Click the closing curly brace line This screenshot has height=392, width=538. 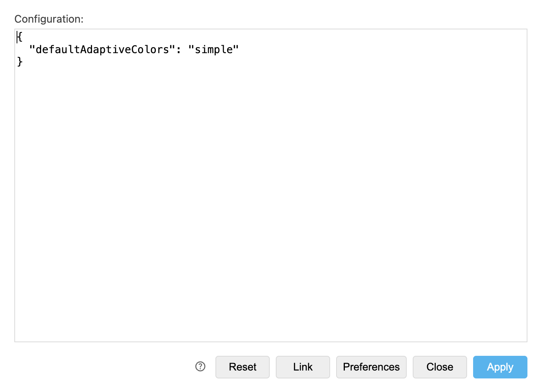click(x=20, y=61)
